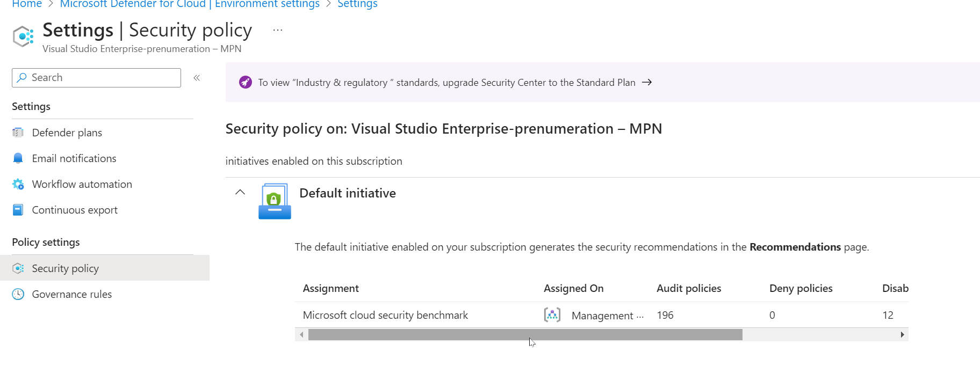Click the purple rocket upgrade icon
This screenshot has width=980, height=366.
(x=245, y=82)
